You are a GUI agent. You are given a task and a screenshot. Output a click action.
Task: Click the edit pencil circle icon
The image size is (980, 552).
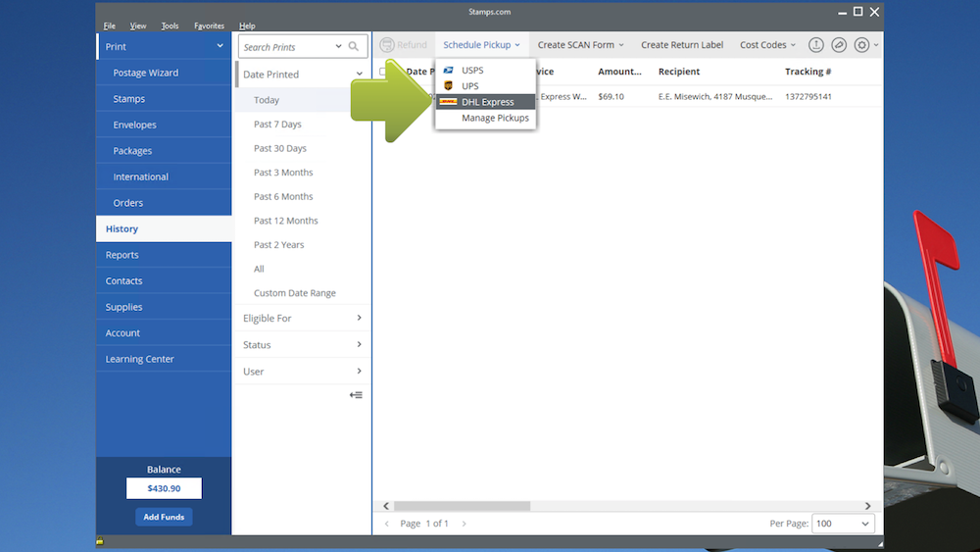click(839, 45)
